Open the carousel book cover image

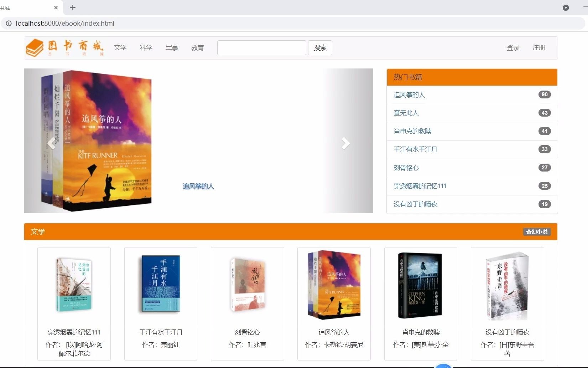click(x=97, y=141)
